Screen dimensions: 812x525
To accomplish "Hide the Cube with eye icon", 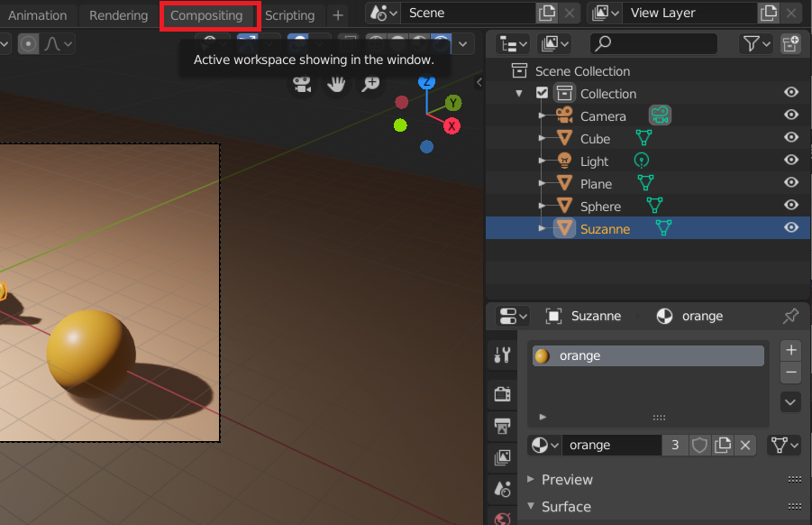I will pos(790,137).
